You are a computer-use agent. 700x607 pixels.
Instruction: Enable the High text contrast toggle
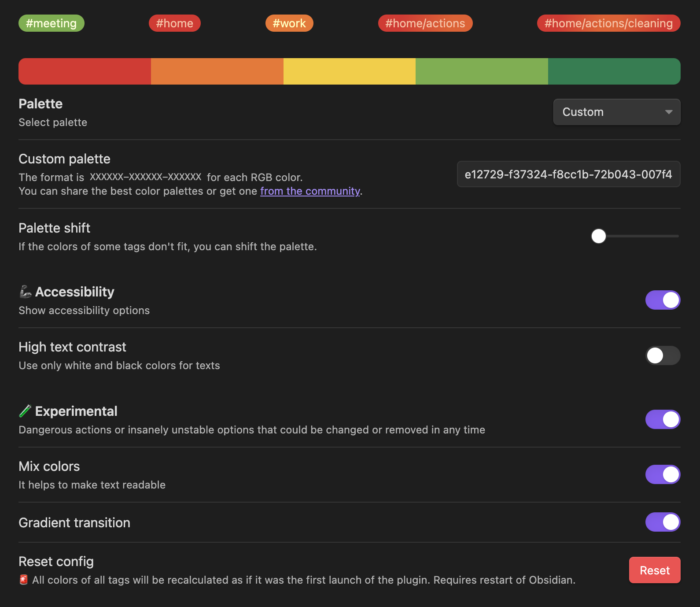[x=663, y=355]
